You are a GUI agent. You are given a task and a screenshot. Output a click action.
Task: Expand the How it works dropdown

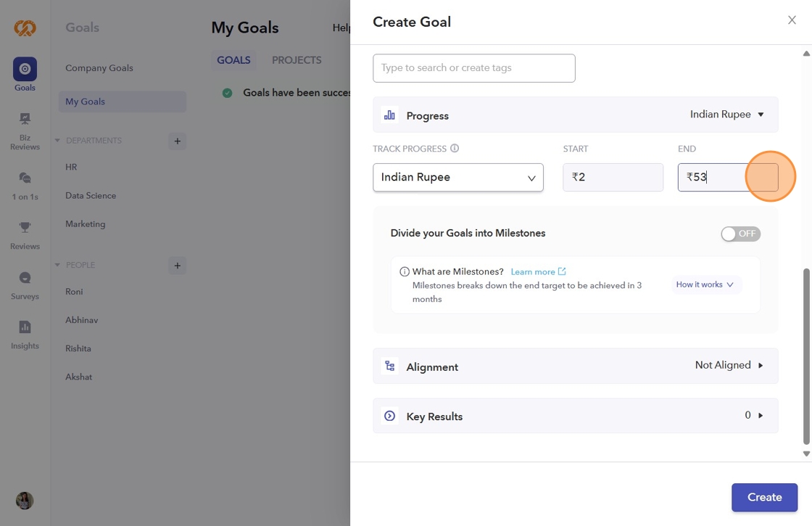705,285
